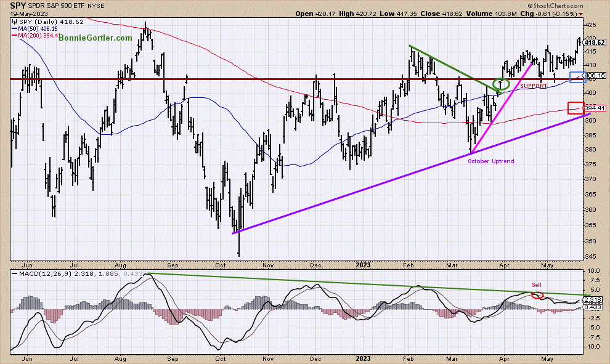Click the SPY ticker symbol in the header
The width and height of the screenshot is (610, 364).
17,6
